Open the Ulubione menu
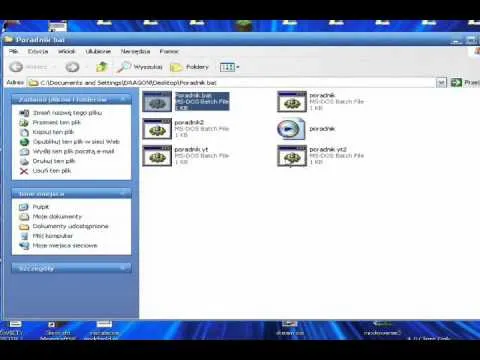 click(98, 51)
